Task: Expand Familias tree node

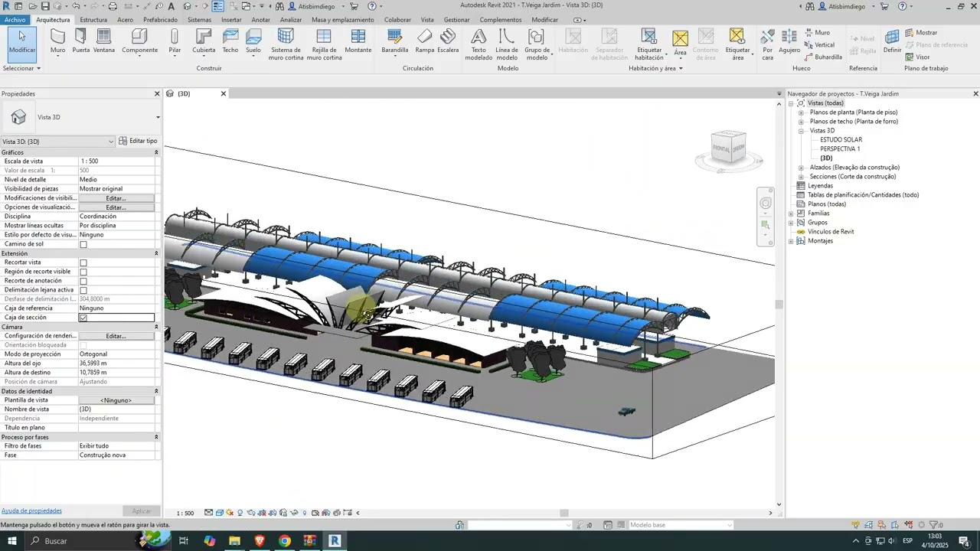Action: [791, 214]
